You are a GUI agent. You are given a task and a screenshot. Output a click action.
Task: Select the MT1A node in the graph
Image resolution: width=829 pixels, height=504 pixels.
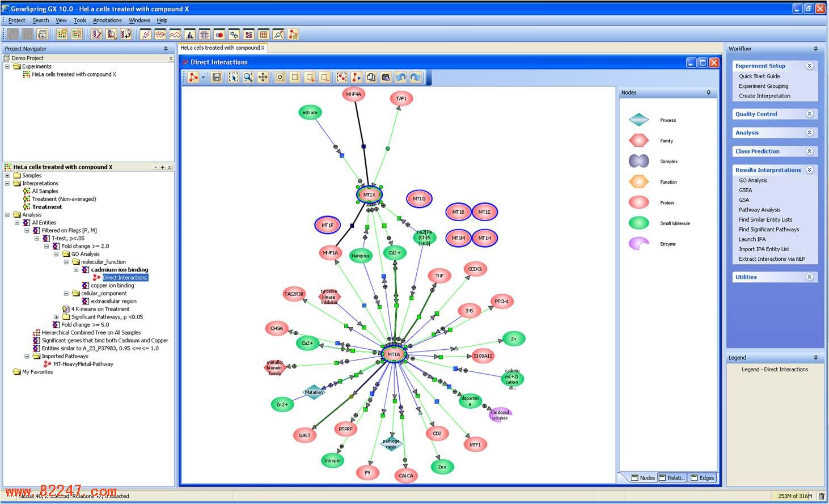(394, 354)
